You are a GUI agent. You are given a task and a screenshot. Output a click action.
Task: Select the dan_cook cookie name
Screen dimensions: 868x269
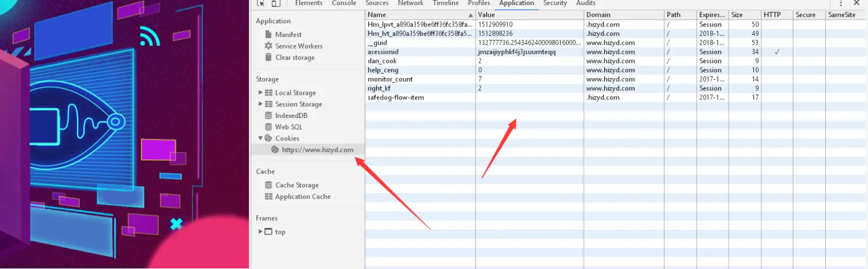382,61
